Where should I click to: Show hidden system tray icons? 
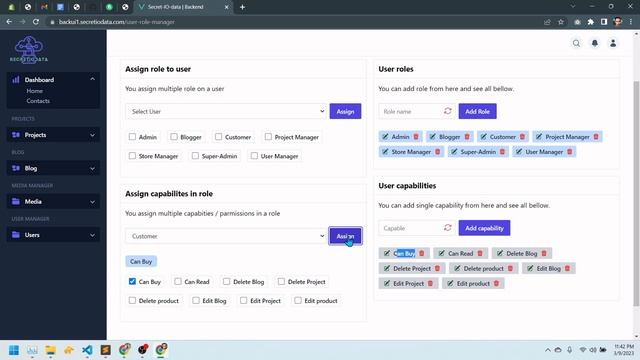547,350
